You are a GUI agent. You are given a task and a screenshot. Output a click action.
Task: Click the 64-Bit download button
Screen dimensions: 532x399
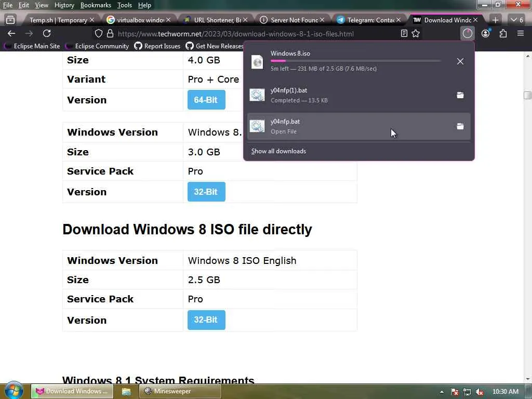(206, 100)
